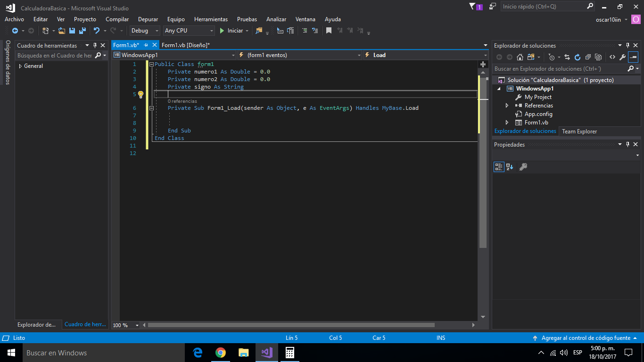Click the Save All toolbar icon

[x=82, y=31]
